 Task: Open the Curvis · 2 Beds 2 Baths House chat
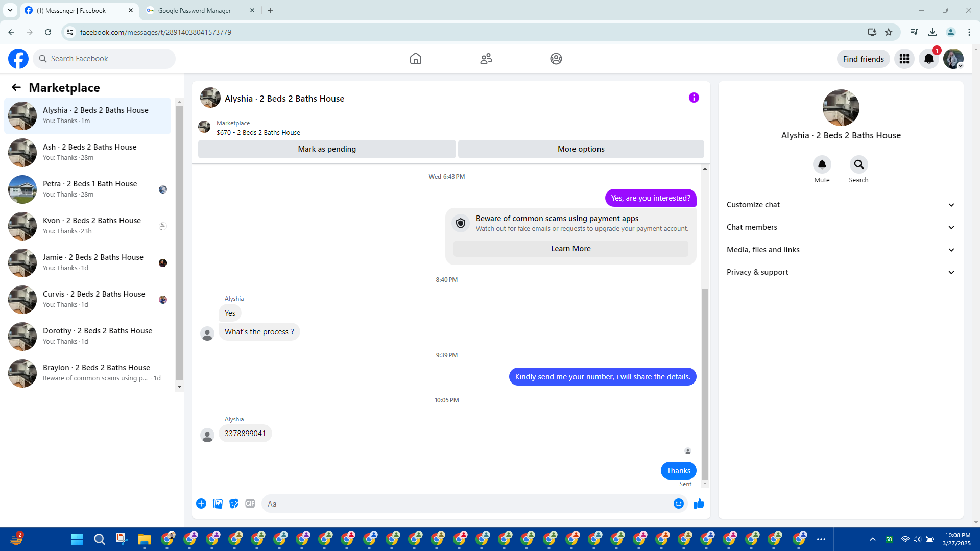point(87,299)
